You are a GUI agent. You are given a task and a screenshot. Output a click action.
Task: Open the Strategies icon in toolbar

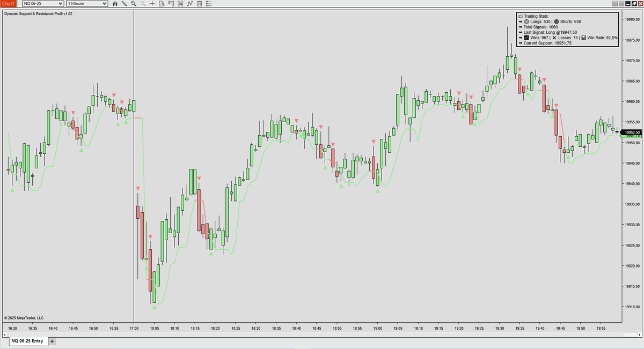click(x=189, y=4)
